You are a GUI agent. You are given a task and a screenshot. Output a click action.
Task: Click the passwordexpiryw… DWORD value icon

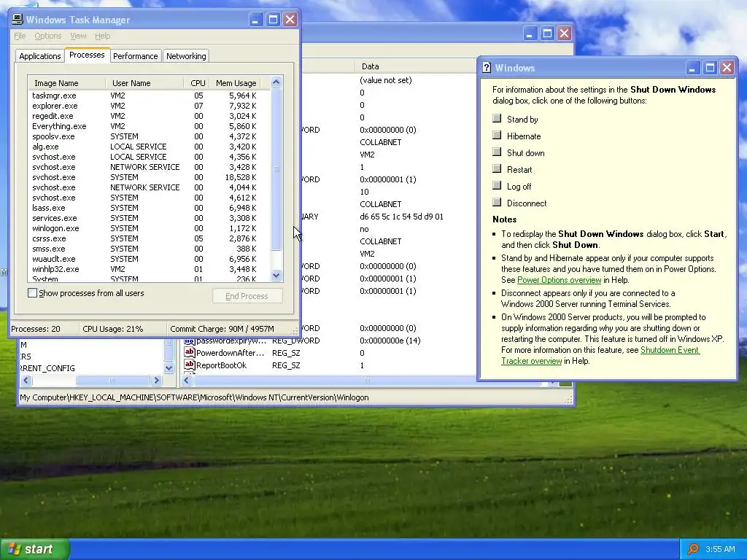(190, 341)
